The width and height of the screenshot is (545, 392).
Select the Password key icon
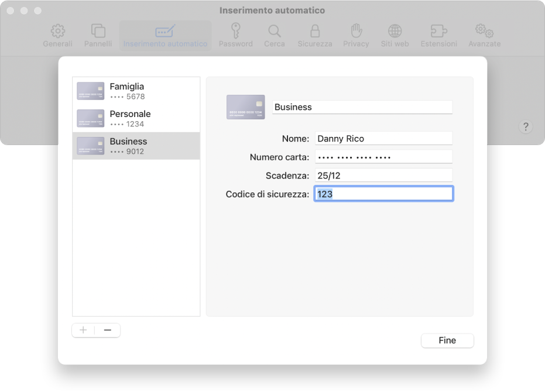pos(235,36)
